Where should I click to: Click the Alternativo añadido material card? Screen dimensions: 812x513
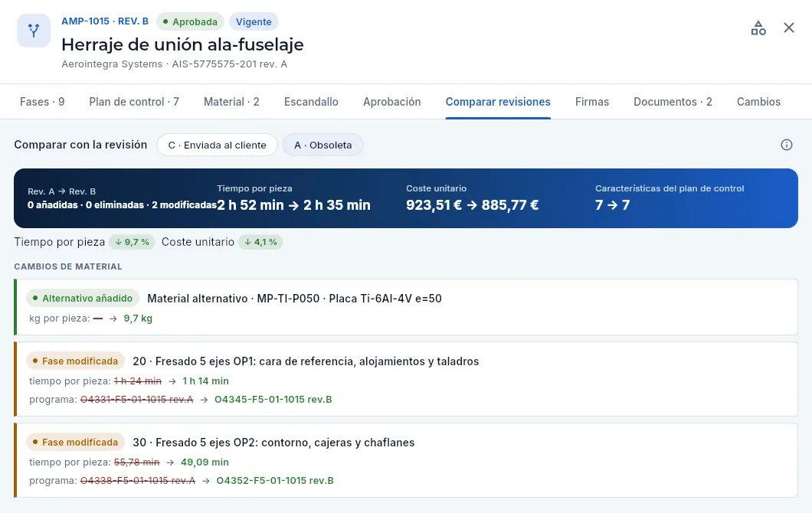tap(406, 307)
